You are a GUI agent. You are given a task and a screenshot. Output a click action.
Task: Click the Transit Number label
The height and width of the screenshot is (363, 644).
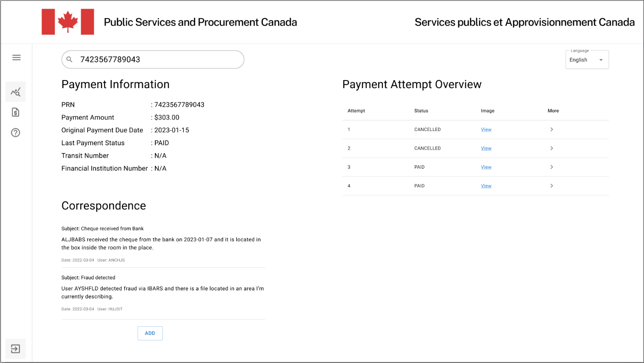pyautogui.click(x=85, y=156)
